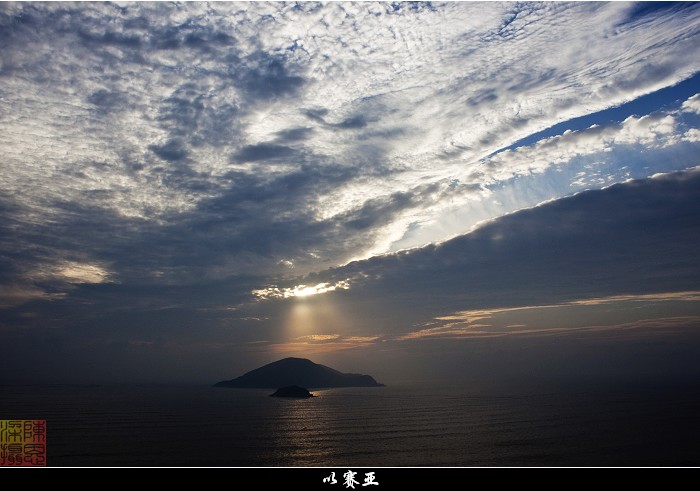Click the orange cloud streak on the right
The image size is (700, 491).
pos(560,310)
